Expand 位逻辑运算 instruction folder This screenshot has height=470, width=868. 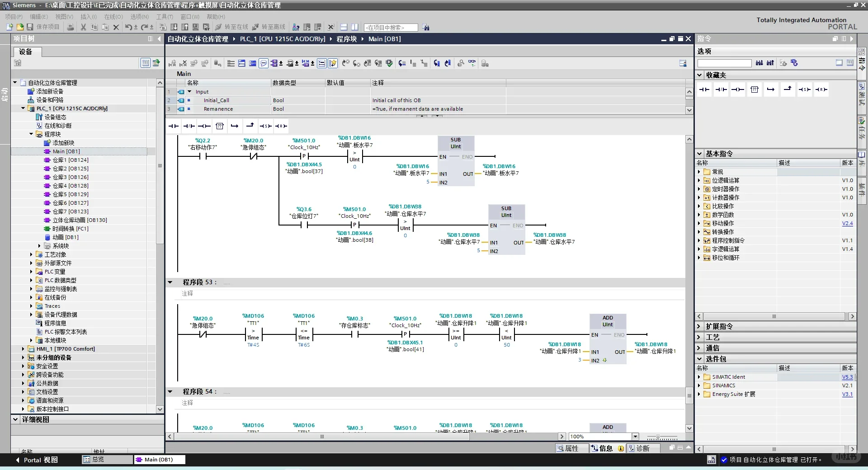point(699,180)
